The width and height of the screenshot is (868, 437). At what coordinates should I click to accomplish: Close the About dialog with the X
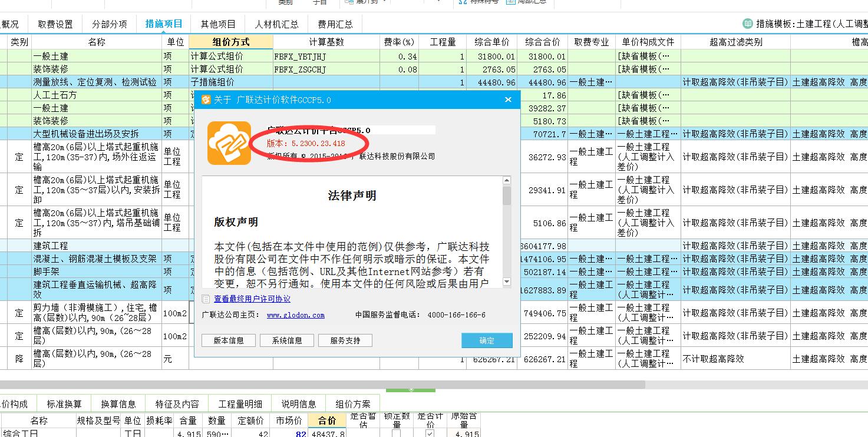(x=508, y=100)
